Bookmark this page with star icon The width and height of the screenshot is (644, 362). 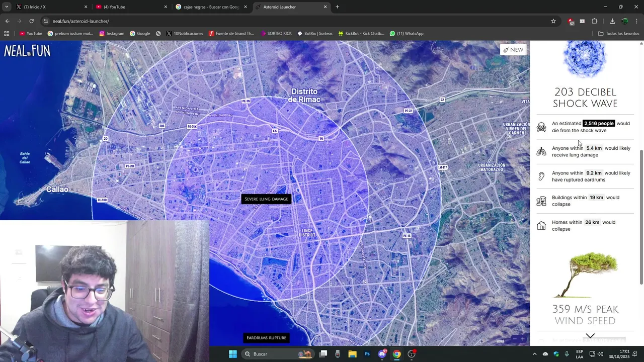[553, 21]
